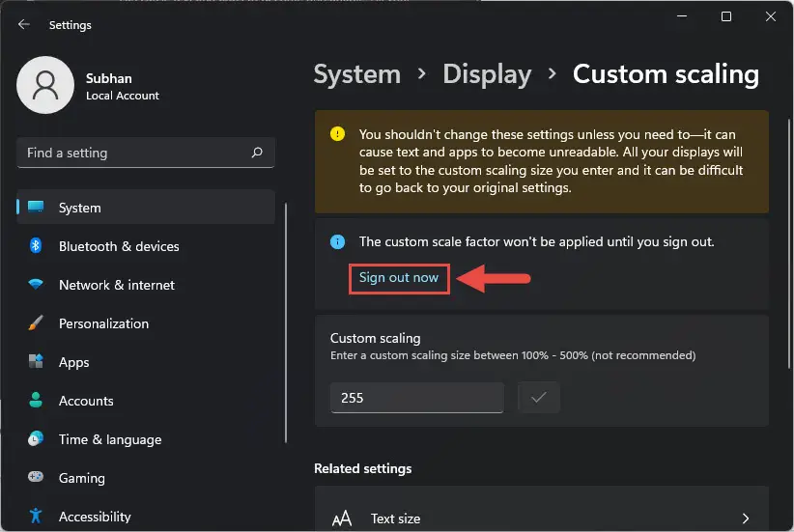This screenshot has width=794, height=532.
Task: Click the Subhan profile avatar
Action: pyautogui.click(x=45, y=85)
